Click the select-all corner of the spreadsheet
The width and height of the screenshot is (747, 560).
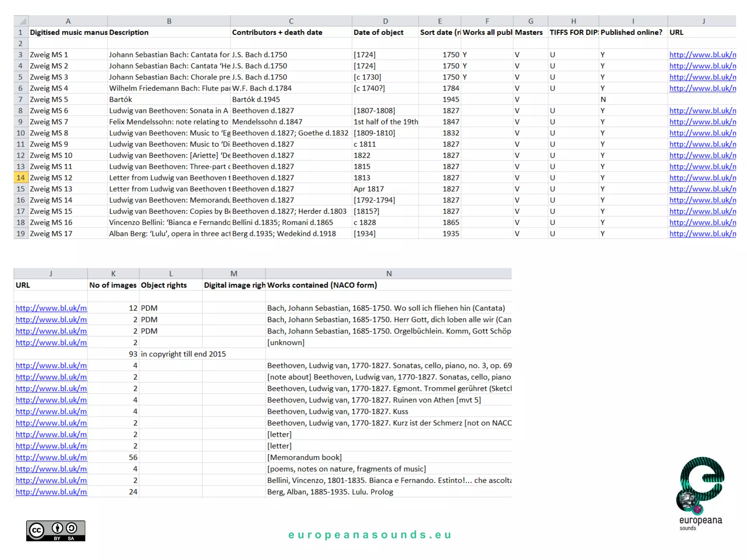(x=21, y=21)
